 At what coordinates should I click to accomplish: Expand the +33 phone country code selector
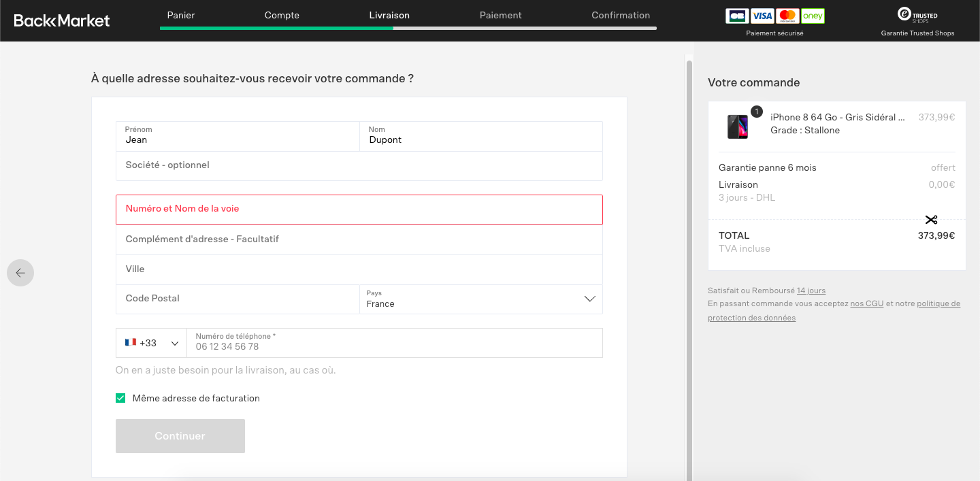[151, 343]
